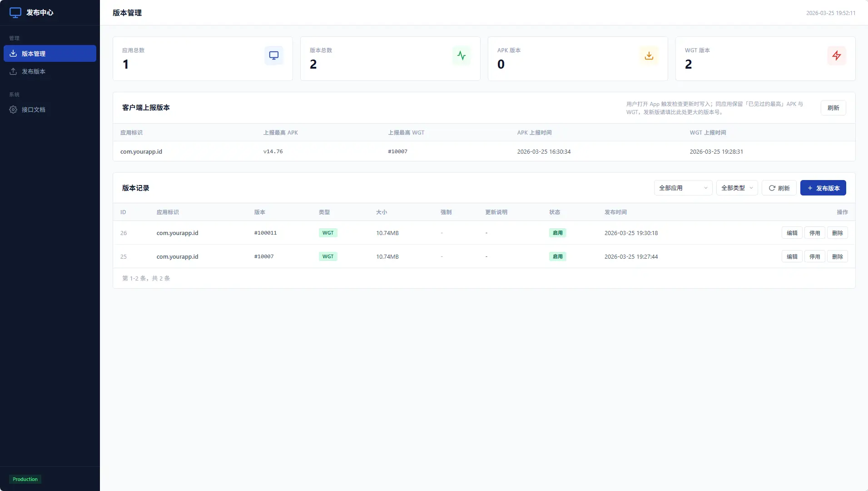This screenshot has height=491, width=868.
Task: Expand the 全部类型 type filter dropdown
Action: [737, 188]
